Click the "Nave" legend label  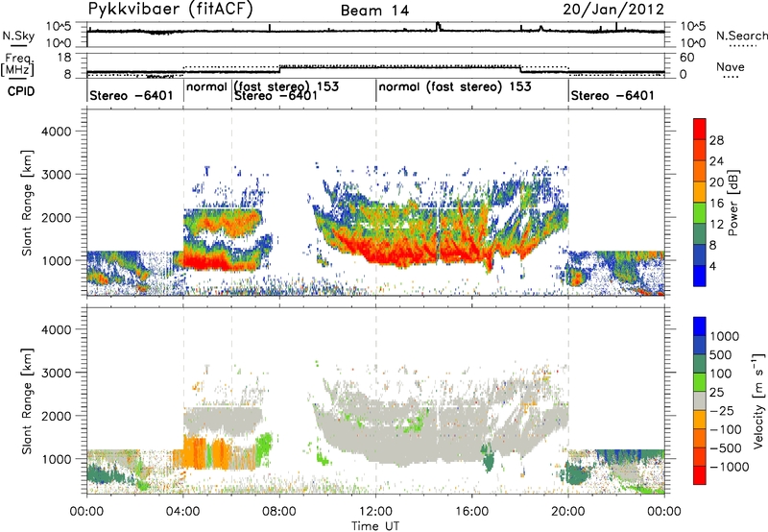[x=731, y=66]
